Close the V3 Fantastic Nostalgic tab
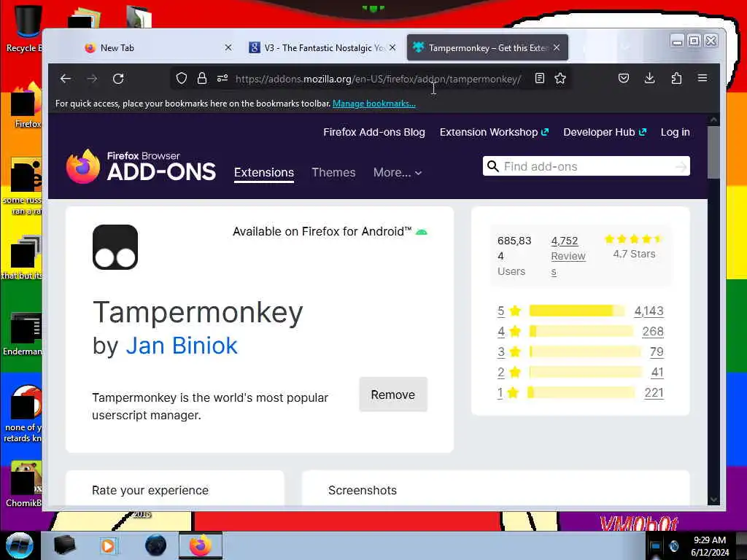The image size is (747, 560). (392, 47)
